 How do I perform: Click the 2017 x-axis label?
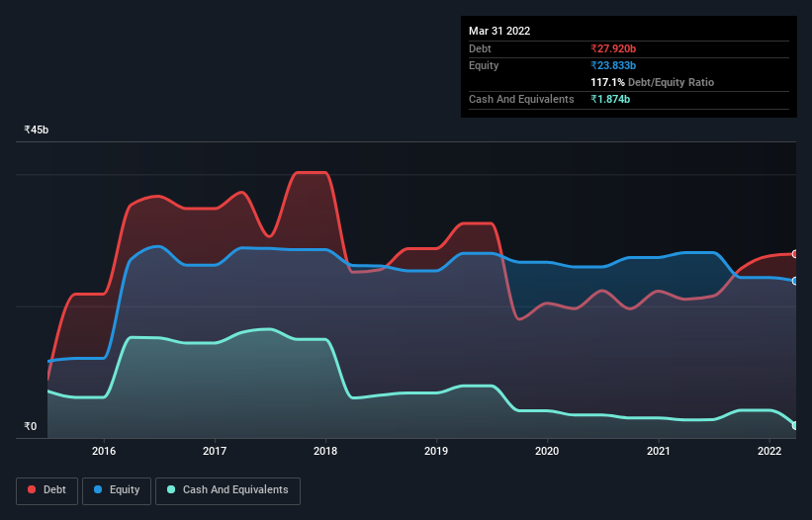pos(215,451)
